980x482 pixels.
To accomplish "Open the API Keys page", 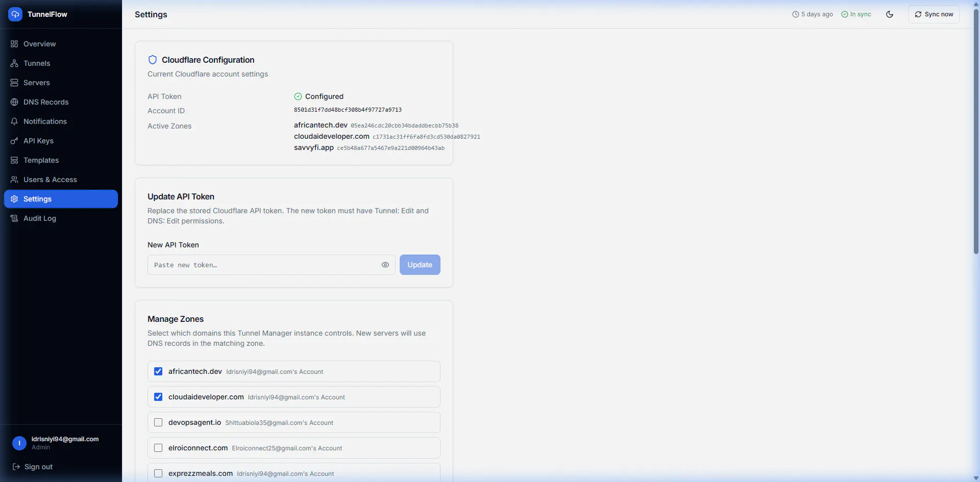I will (x=61, y=141).
